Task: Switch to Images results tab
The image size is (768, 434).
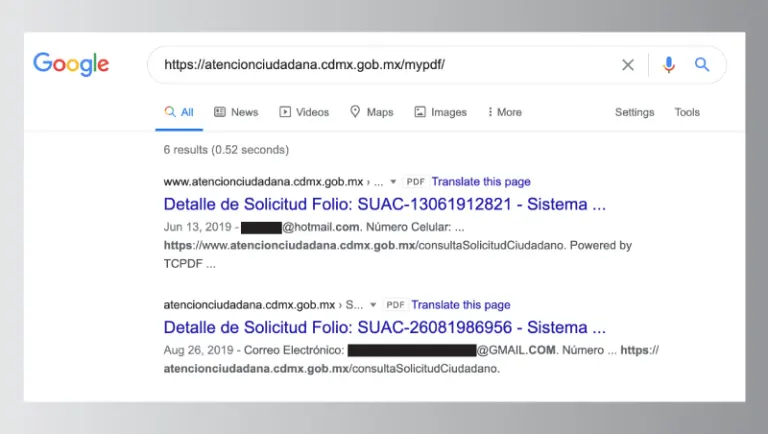Action: coord(440,112)
